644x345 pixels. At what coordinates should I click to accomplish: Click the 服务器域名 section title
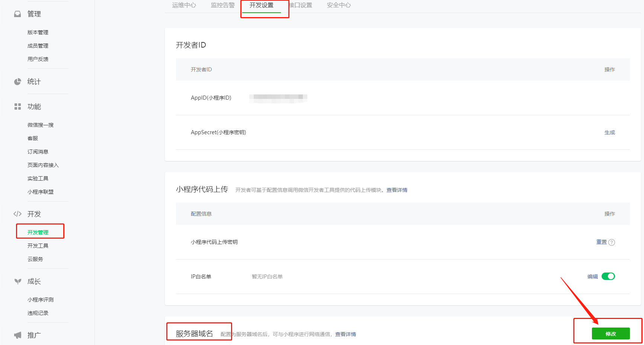(x=195, y=333)
